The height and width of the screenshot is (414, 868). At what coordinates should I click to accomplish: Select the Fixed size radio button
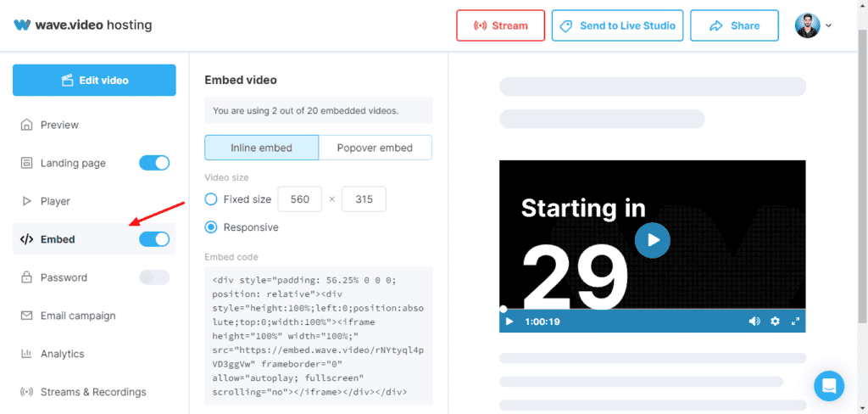(x=211, y=199)
